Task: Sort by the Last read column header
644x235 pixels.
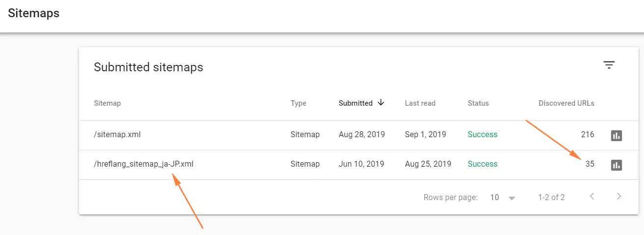Action: tap(420, 103)
